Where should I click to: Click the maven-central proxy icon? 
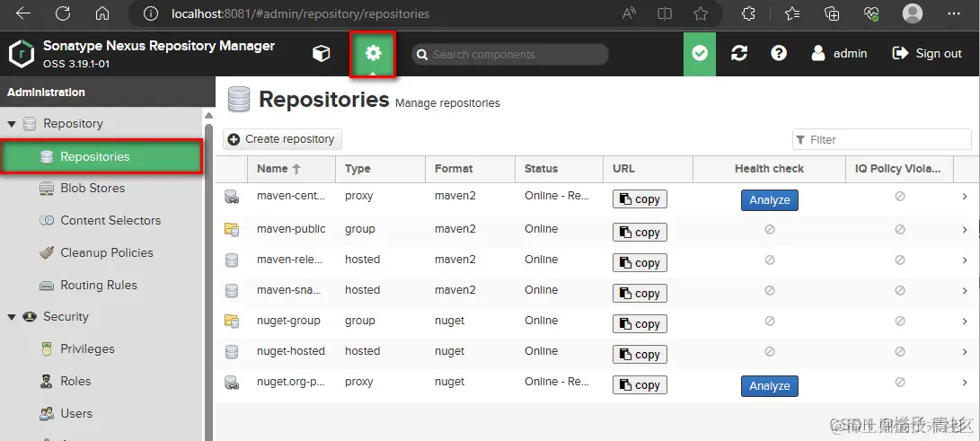232,197
